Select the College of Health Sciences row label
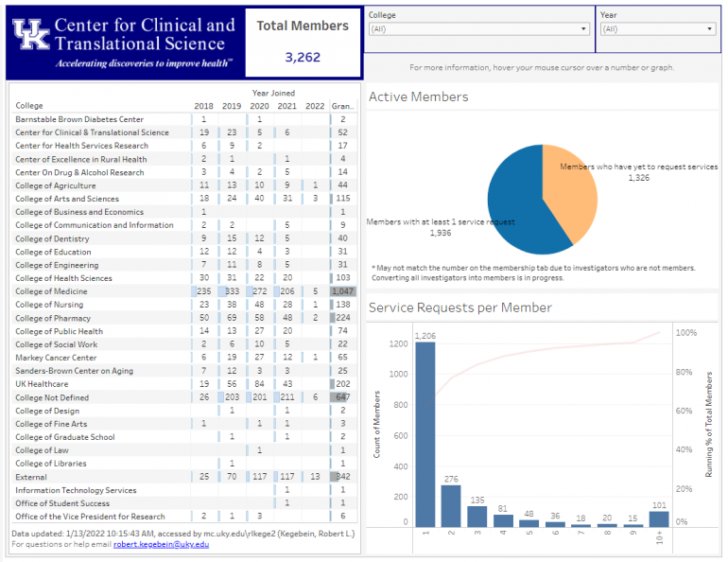The height and width of the screenshot is (562, 728). pyautogui.click(x=63, y=278)
